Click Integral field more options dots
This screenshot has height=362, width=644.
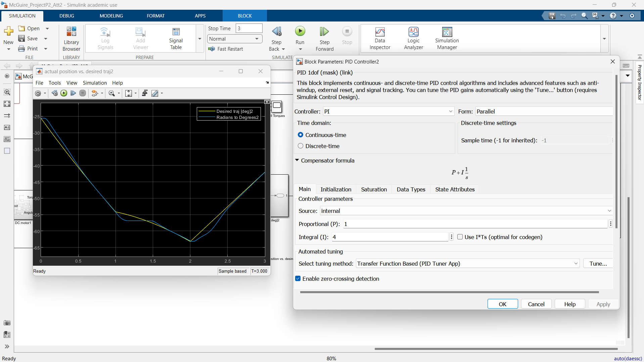click(x=451, y=237)
